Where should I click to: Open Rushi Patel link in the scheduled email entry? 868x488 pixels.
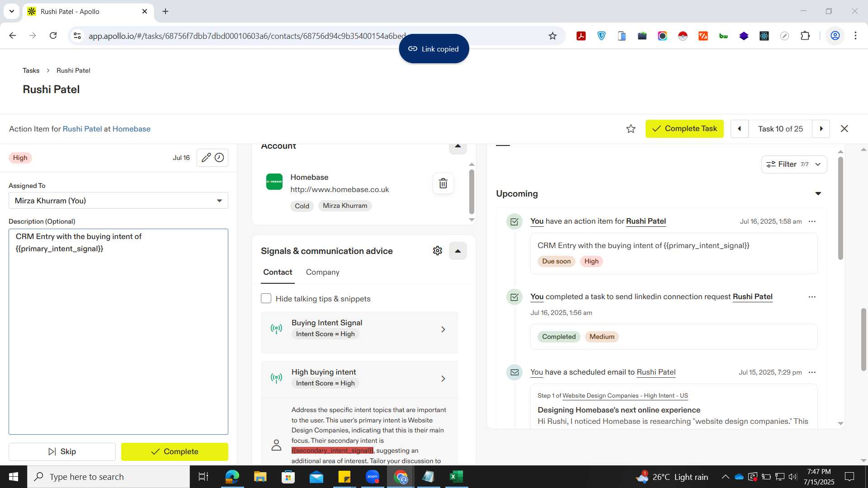click(656, 372)
